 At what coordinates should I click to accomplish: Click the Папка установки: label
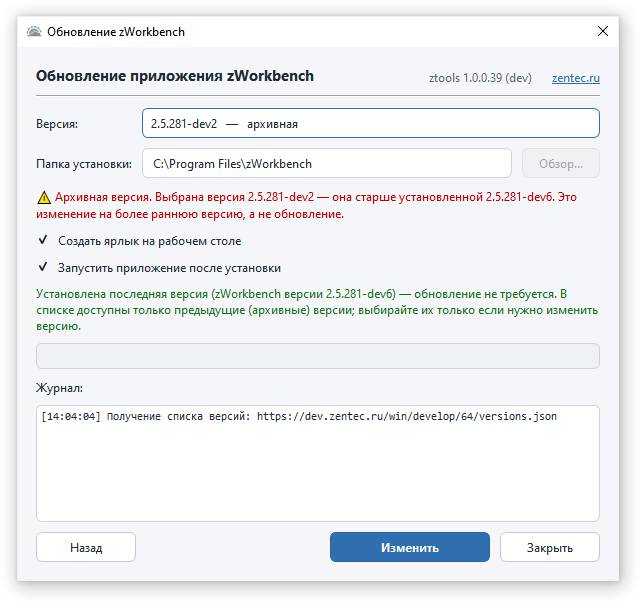(84, 164)
